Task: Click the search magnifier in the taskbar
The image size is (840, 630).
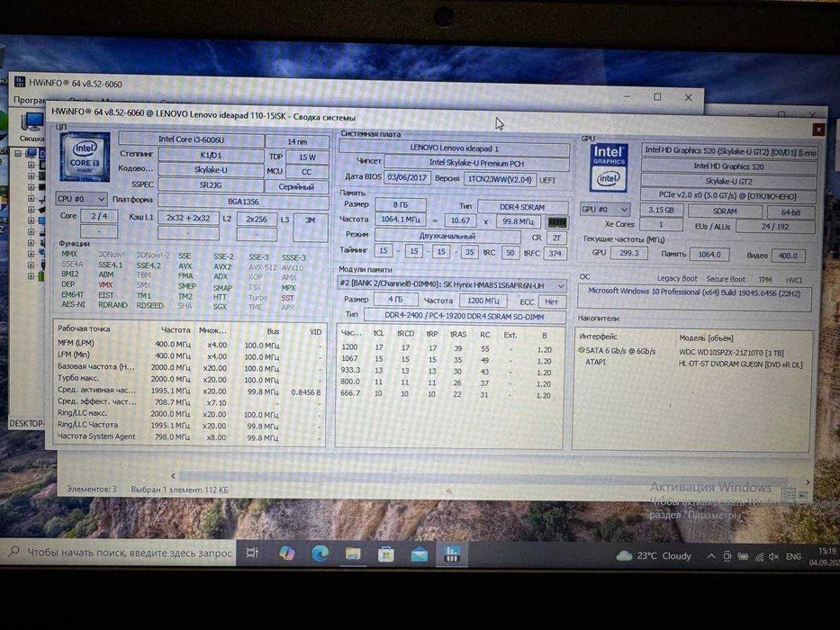Action: pyautogui.click(x=14, y=551)
